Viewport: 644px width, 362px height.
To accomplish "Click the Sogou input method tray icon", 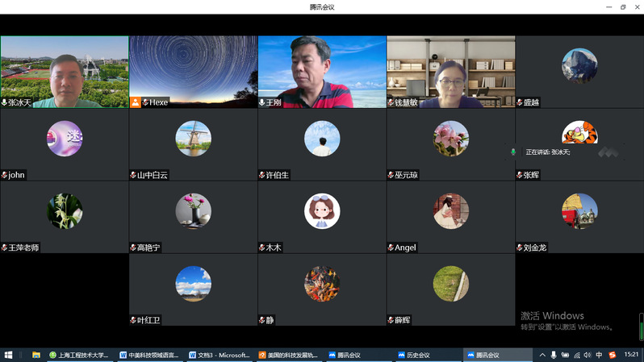I will point(612,355).
